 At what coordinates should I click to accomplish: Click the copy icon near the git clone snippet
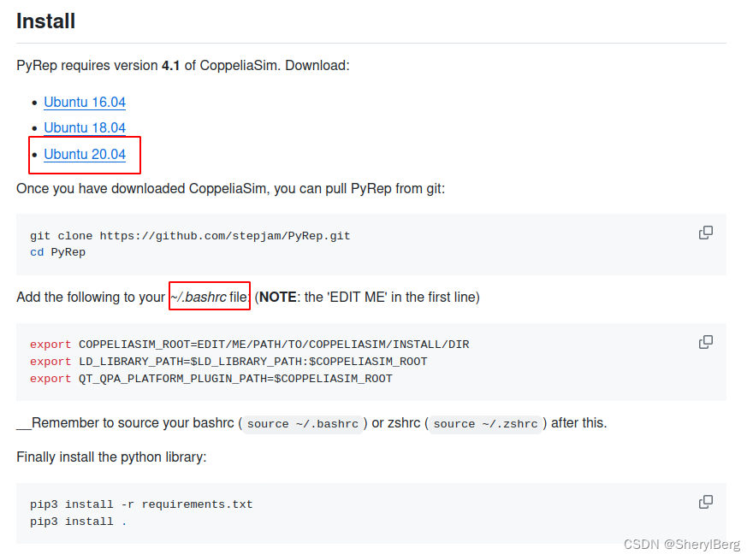coord(706,232)
